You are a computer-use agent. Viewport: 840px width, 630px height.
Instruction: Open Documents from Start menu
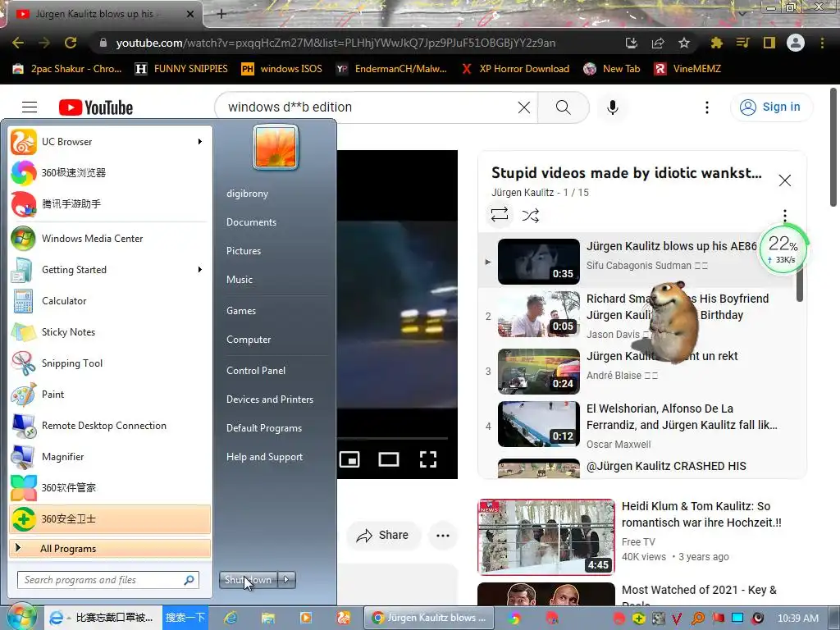click(x=251, y=222)
